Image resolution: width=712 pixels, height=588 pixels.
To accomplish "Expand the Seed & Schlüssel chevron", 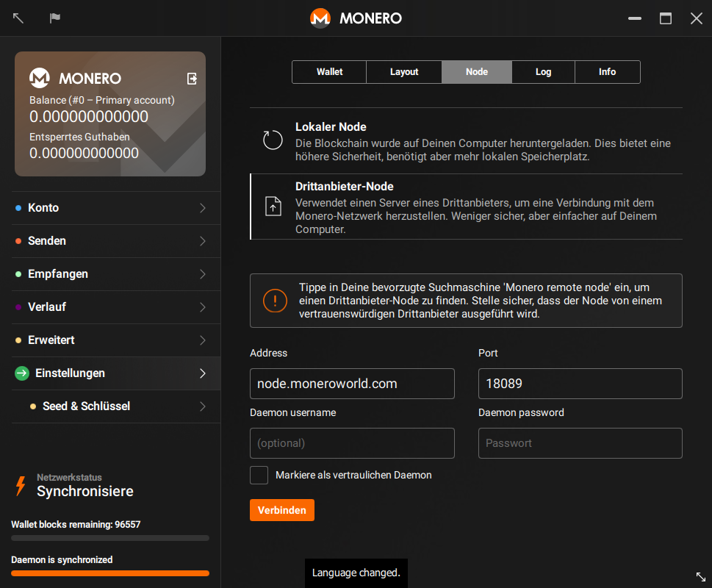I will (x=203, y=406).
